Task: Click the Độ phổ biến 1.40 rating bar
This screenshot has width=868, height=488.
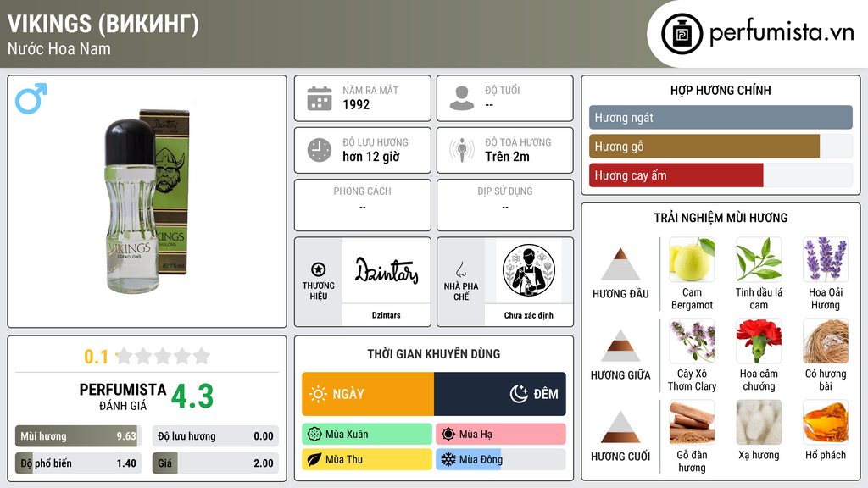Action: (x=78, y=463)
